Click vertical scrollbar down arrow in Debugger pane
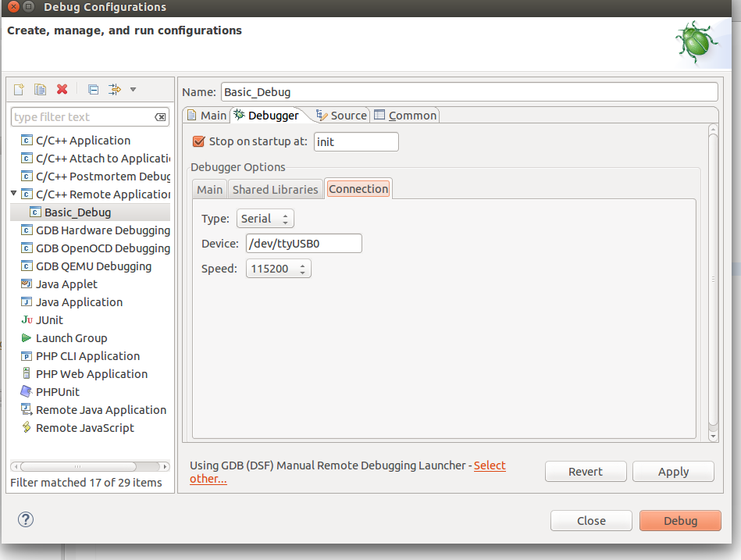Image resolution: width=741 pixels, height=560 pixels. (x=713, y=437)
